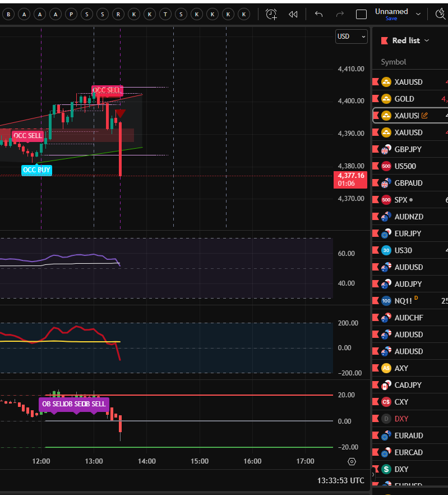
Task: Click the alert clock icon in toolbar
Action: point(271,14)
